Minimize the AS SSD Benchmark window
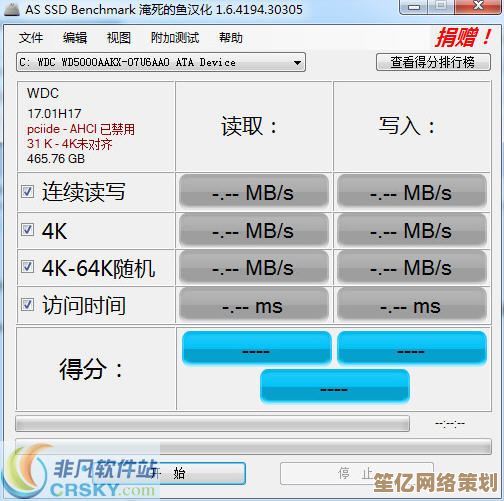504x501 pixels. pos(414,6)
